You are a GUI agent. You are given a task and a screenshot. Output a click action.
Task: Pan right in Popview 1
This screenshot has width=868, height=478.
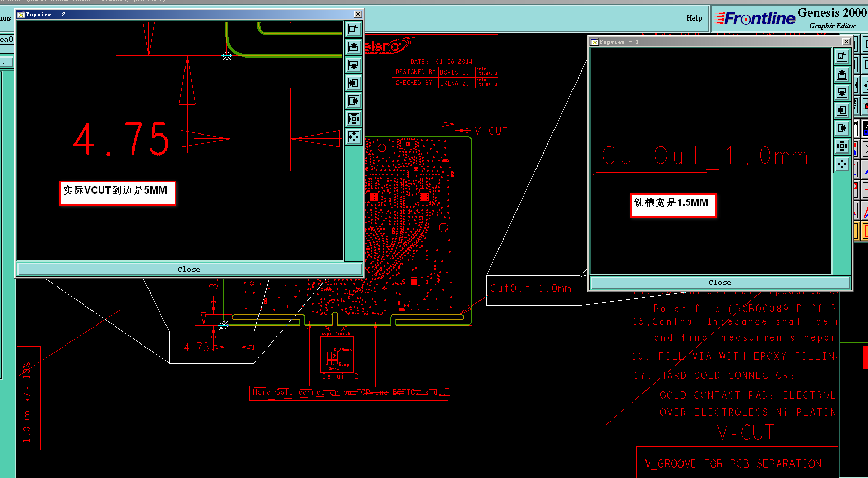(x=842, y=128)
